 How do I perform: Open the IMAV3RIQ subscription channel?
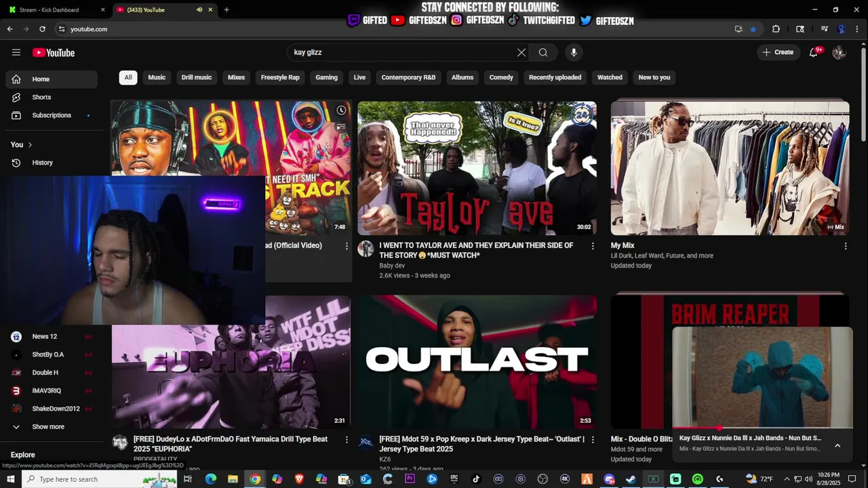(x=52, y=391)
